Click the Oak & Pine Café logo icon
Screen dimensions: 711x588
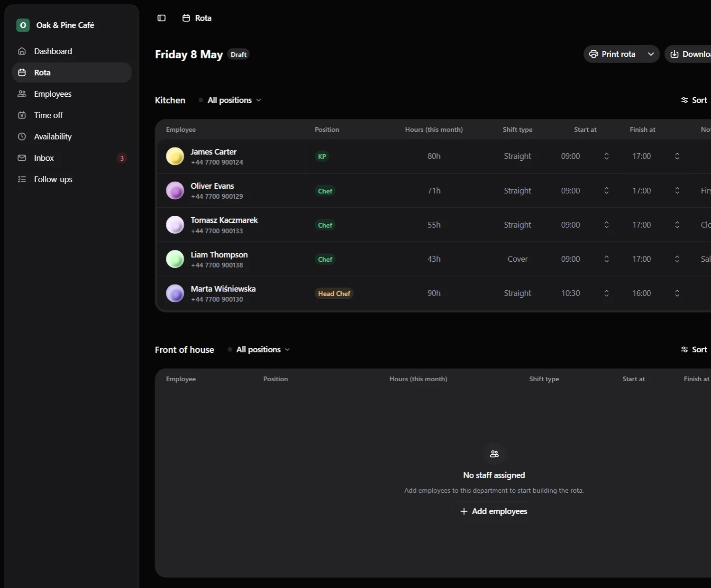click(x=23, y=25)
